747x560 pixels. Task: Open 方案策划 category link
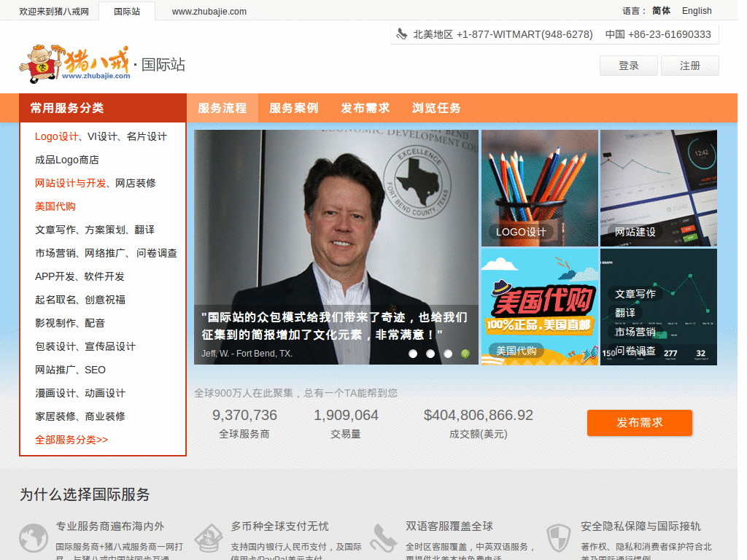[105, 230]
